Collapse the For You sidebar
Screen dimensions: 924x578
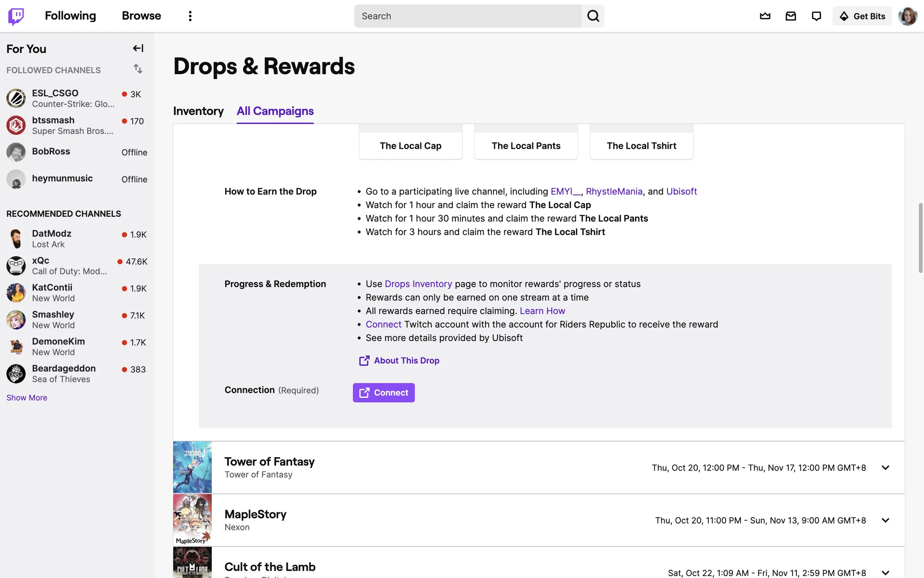point(138,48)
